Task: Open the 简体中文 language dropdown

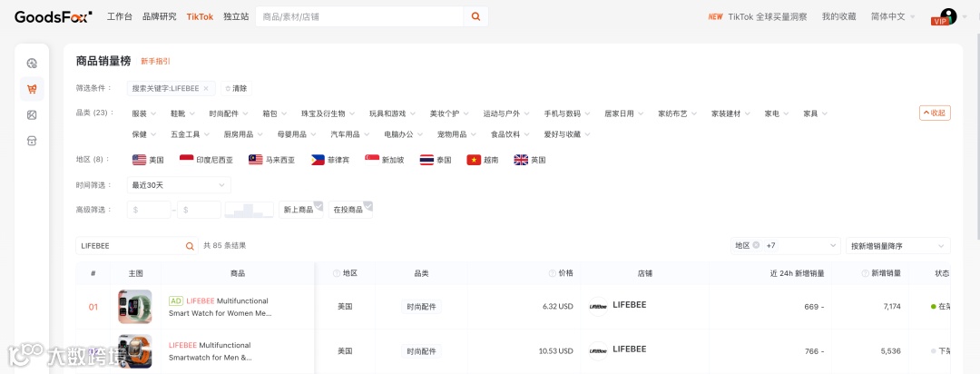Action: [893, 17]
